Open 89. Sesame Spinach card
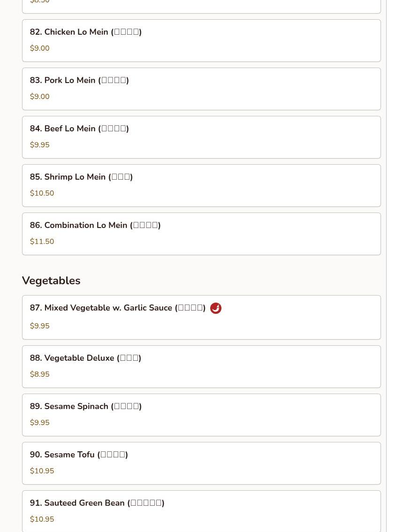This screenshot has width=396, height=532. pyautogui.click(x=201, y=415)
